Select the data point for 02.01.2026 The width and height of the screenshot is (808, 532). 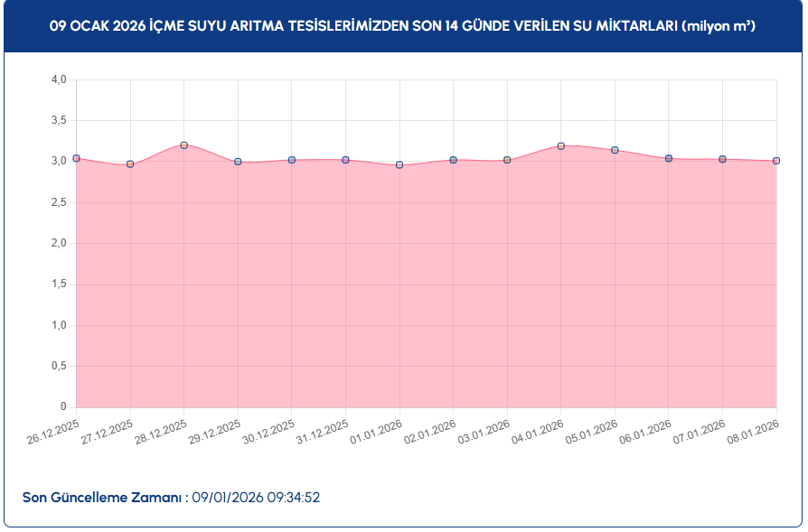pyautogui.click(x=454, y=160)
